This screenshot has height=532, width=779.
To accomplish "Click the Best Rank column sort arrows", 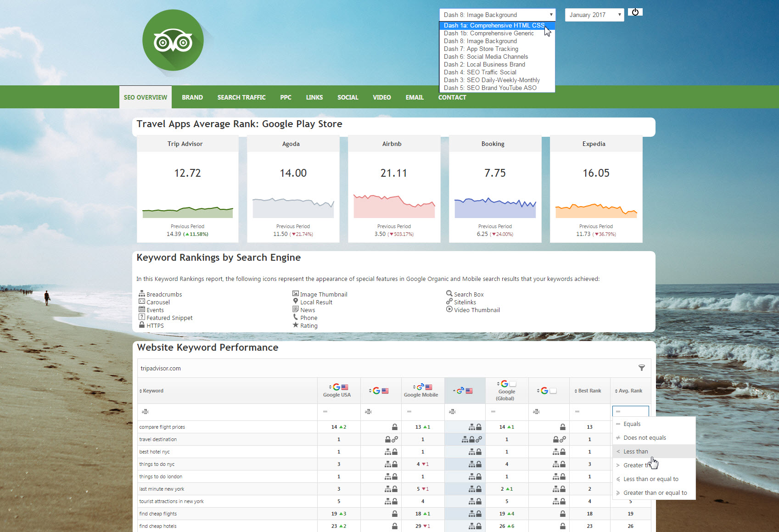I will point(576,391).
